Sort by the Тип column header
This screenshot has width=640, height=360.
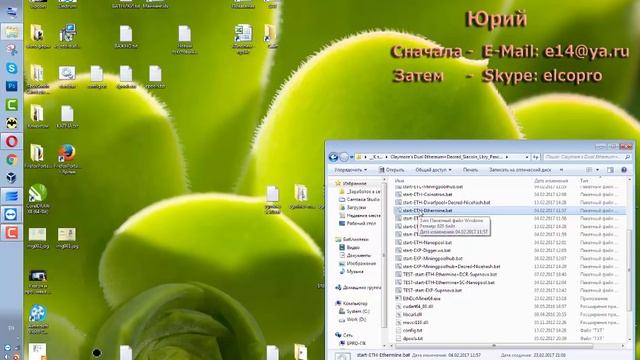[x=584, y=180]
